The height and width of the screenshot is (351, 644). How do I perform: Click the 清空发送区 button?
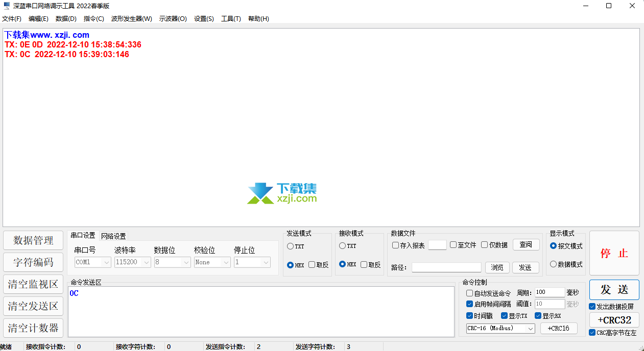point(33,306)
